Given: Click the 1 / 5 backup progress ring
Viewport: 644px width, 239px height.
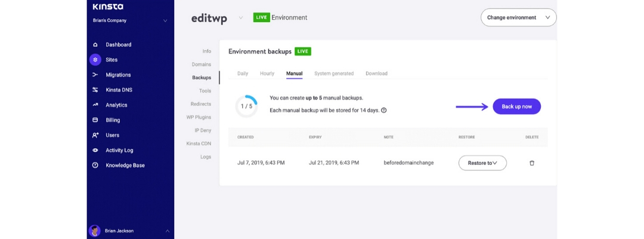Looking at the screenshot, I should pyautogui.click(x=246, y=106).
